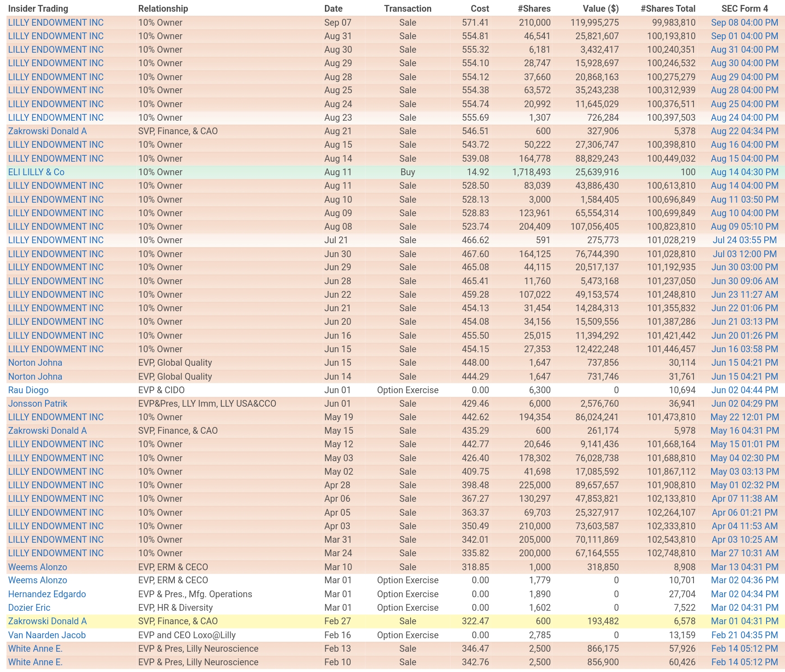This screenshot has height=672, width=785.
Task: Select EVP, HR & Diversity relationship cell
Action: 175,608
